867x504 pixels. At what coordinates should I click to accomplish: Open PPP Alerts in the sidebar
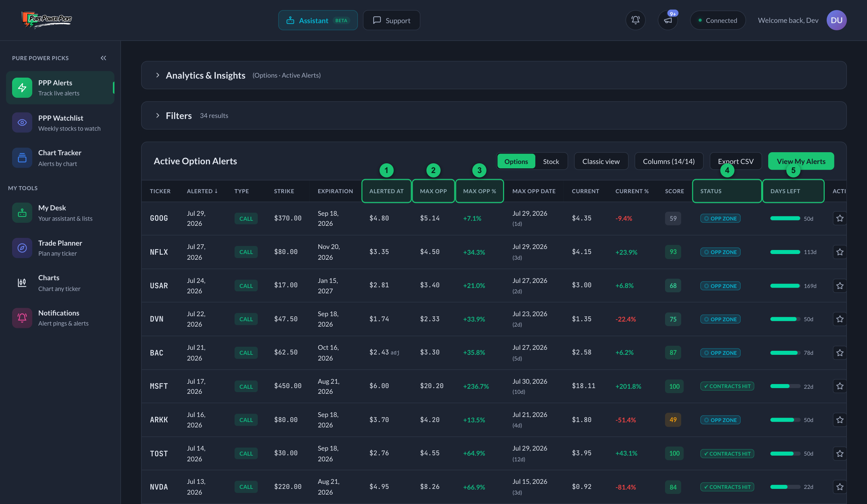point(60,88)
